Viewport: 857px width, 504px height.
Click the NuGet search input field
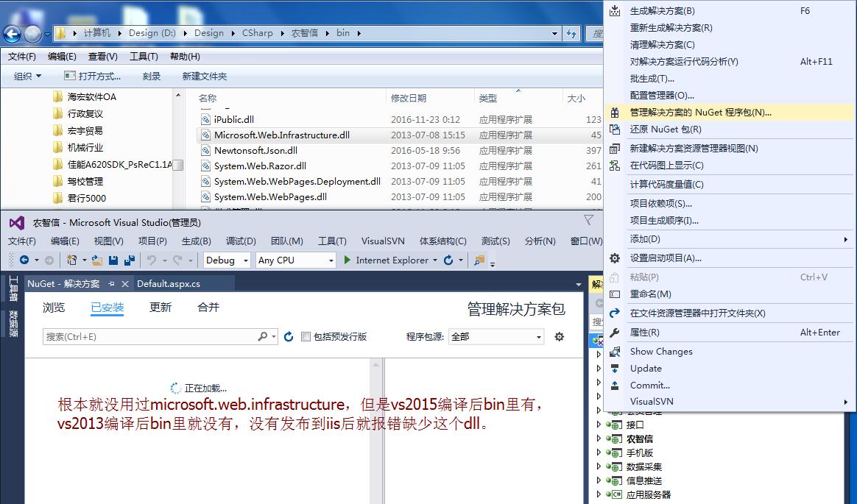tap(149, 337)
